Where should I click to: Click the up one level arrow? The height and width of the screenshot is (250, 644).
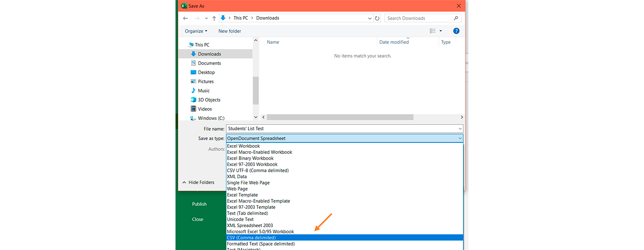tap(214, 18)
